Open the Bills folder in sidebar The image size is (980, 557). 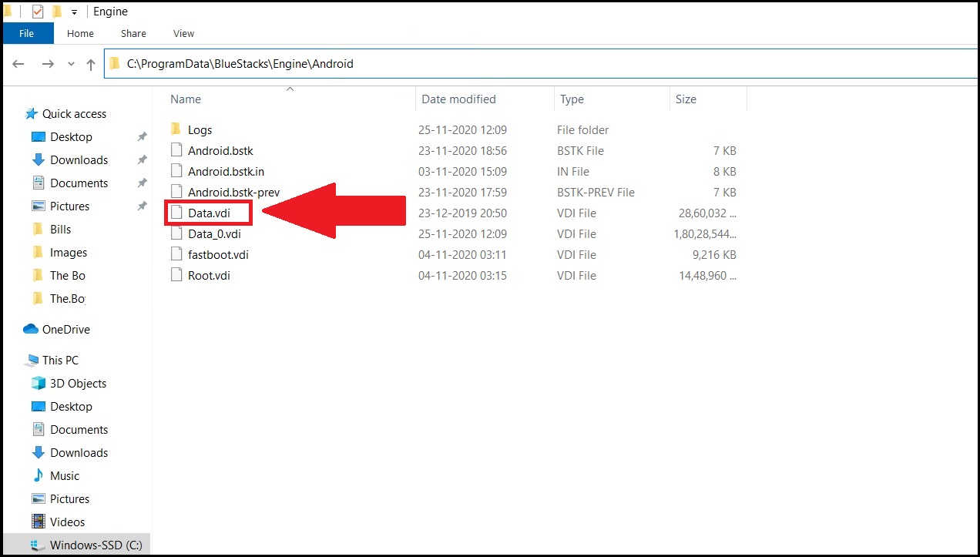(x=60, y=229)
